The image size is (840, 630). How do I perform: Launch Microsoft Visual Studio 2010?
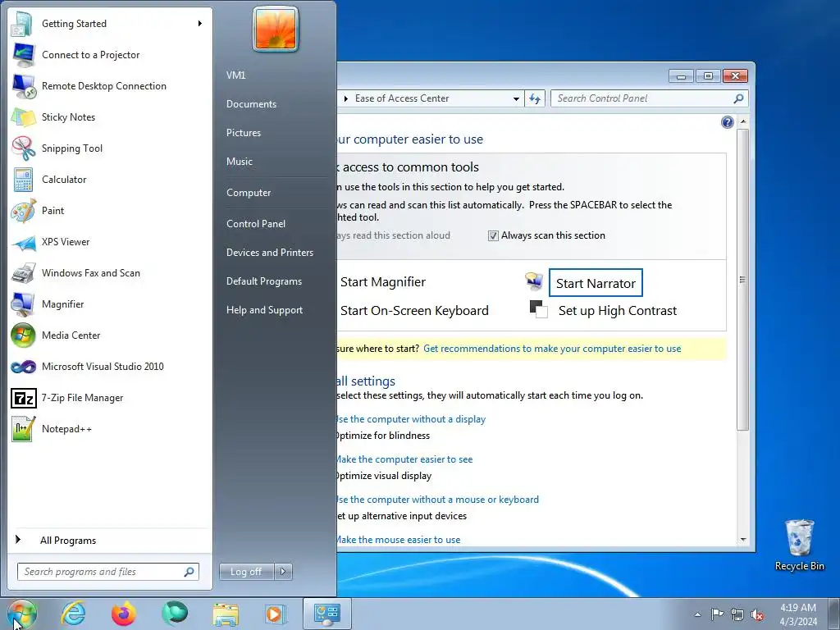point(110,367)
